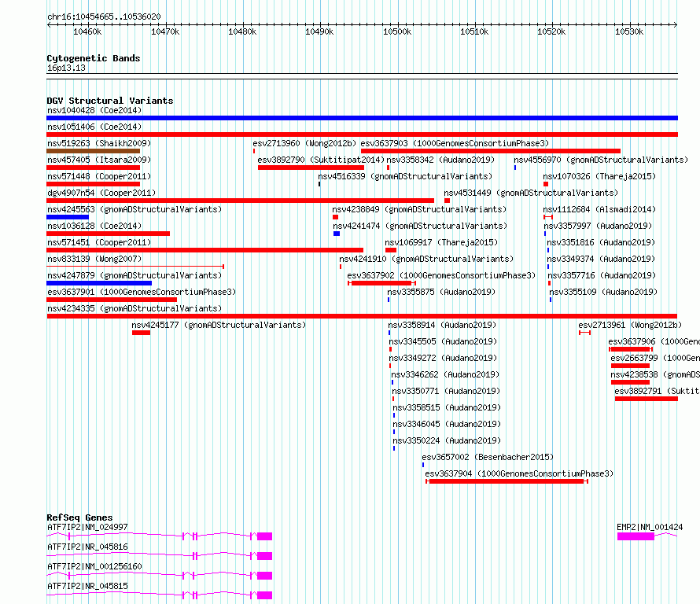Select dgv4907n54 (Cooper2011) variant

click(x=101, y=193)
